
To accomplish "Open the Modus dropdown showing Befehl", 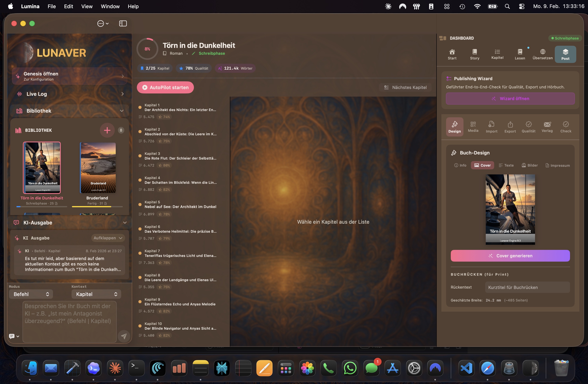I will [x=31, y=294].
